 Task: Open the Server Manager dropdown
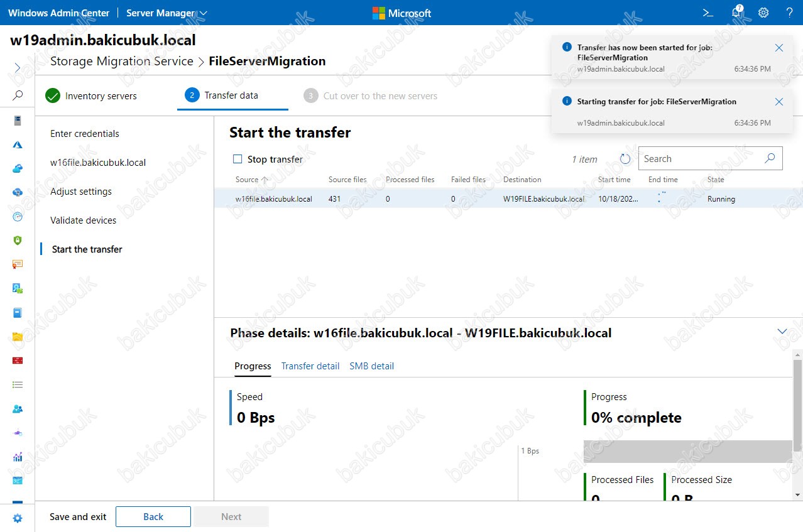pos(167,13)
